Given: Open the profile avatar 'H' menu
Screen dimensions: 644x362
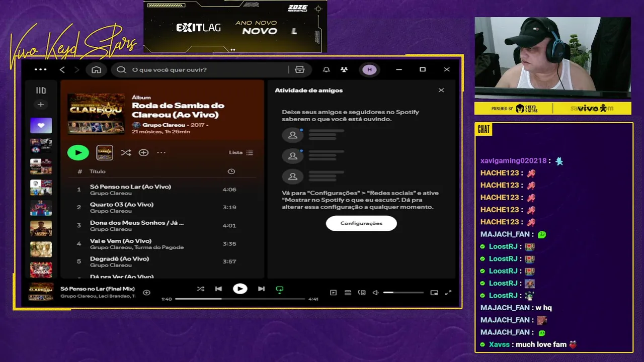Looking at the screenshot, I should coord(369,70).
